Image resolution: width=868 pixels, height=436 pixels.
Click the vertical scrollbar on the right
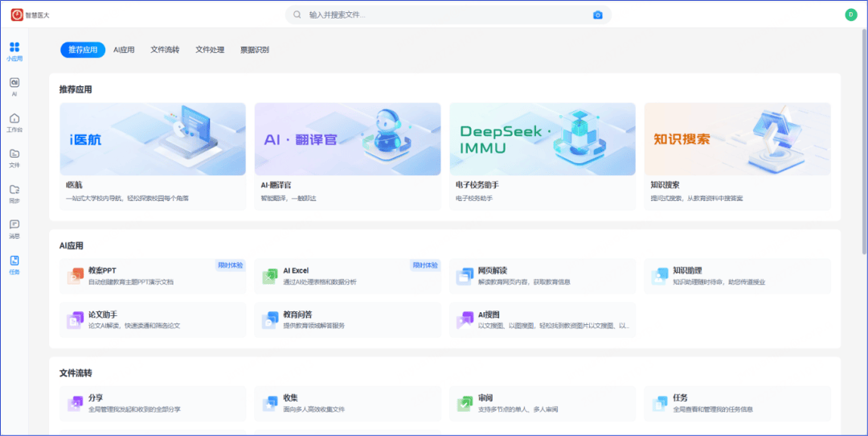[864, 145]
